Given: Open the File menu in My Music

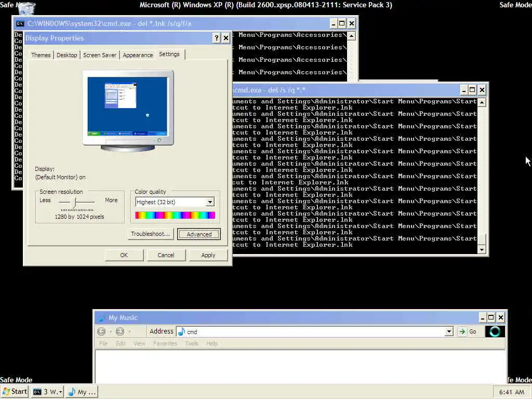Looking at the screenshot, I should 103,343.
